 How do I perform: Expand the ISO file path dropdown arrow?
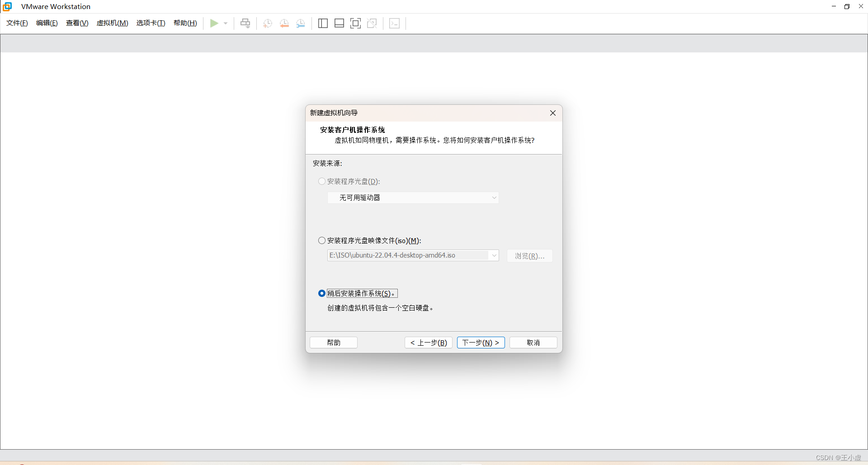click(x=494, y=255)
